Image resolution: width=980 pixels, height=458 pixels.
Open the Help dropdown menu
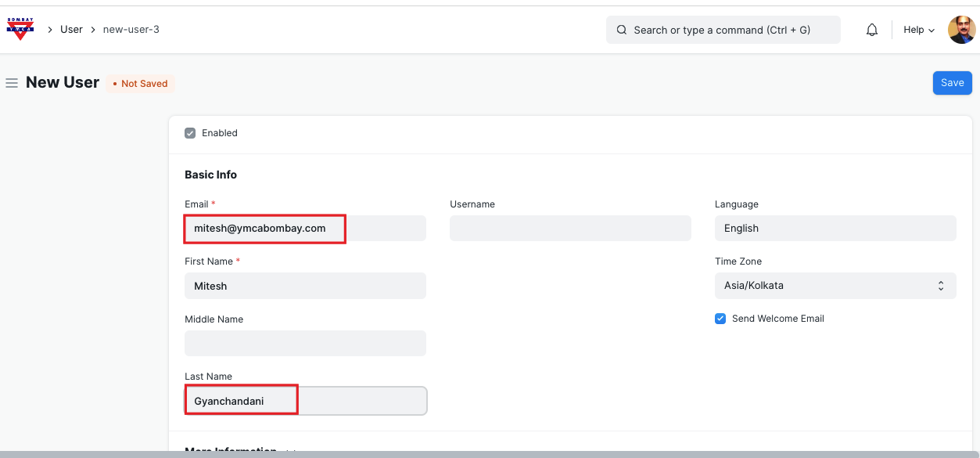coord(918,30)
